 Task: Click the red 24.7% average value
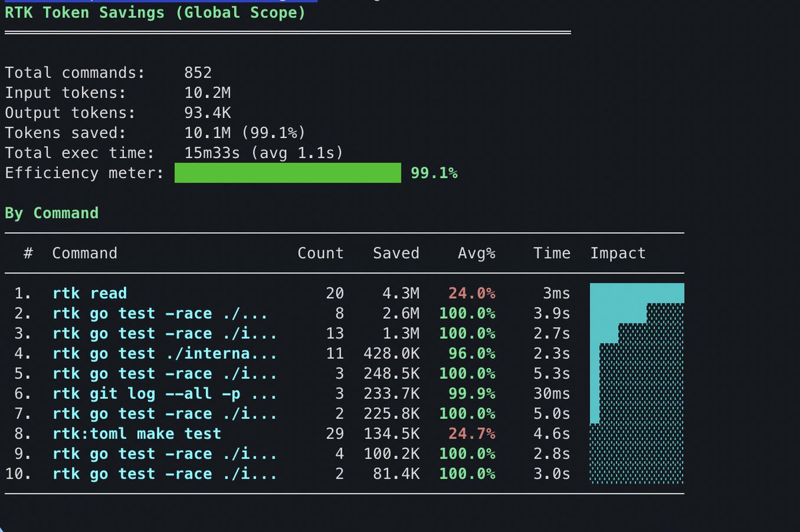point(471,433)
